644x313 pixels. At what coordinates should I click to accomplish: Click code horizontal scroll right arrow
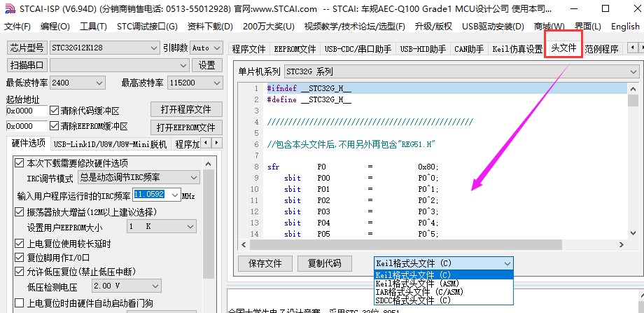[622, 244]
